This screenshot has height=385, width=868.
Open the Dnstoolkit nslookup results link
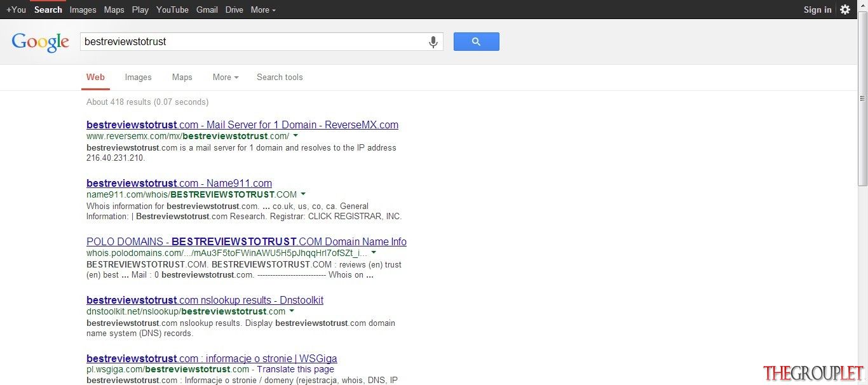(x=205, y=300)
